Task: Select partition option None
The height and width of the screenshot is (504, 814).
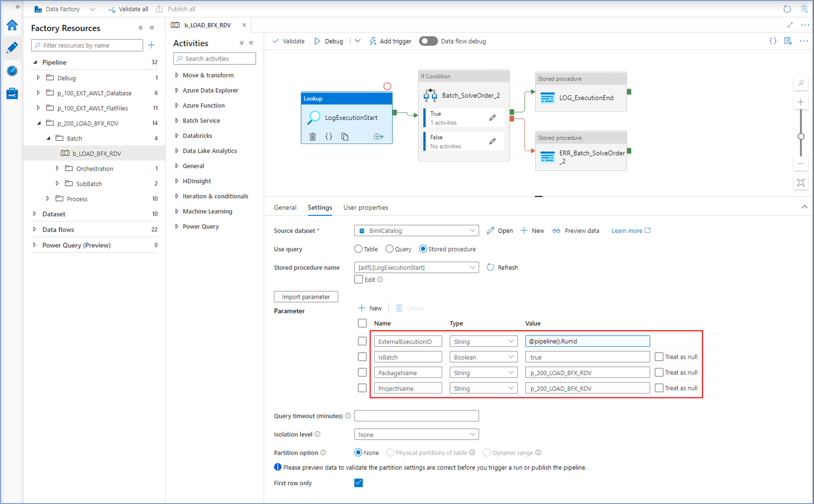Action: pos(358,452)
